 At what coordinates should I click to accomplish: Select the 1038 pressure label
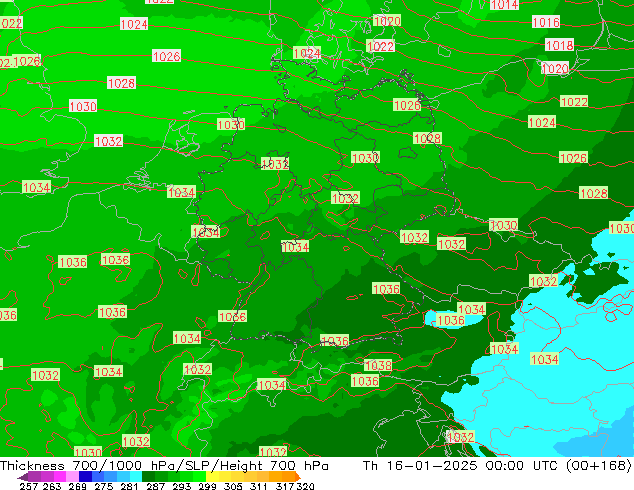click(378, 365)
